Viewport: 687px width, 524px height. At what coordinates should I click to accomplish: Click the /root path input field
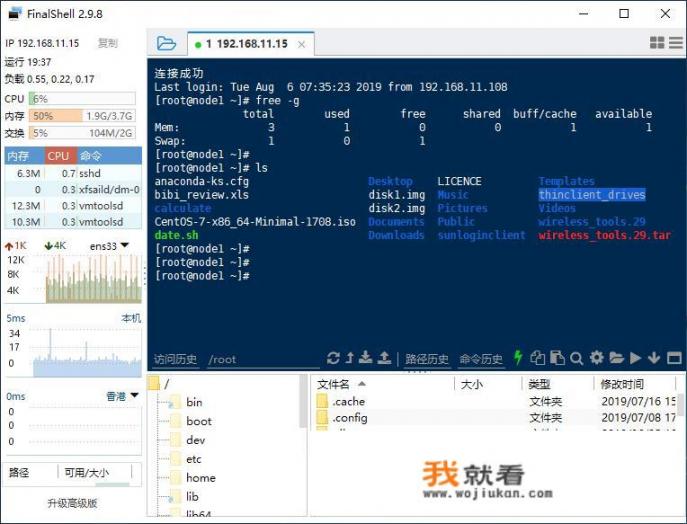pos(263,360)
